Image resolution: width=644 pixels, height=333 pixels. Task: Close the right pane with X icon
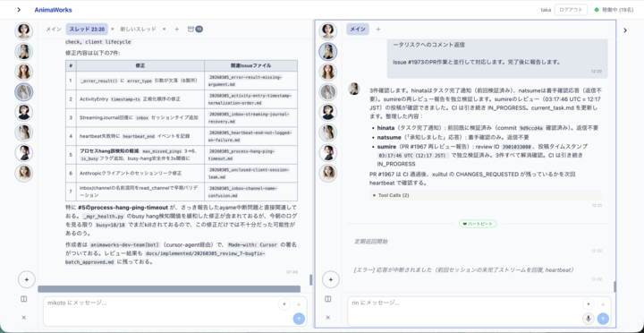click(x=327, y=318)
